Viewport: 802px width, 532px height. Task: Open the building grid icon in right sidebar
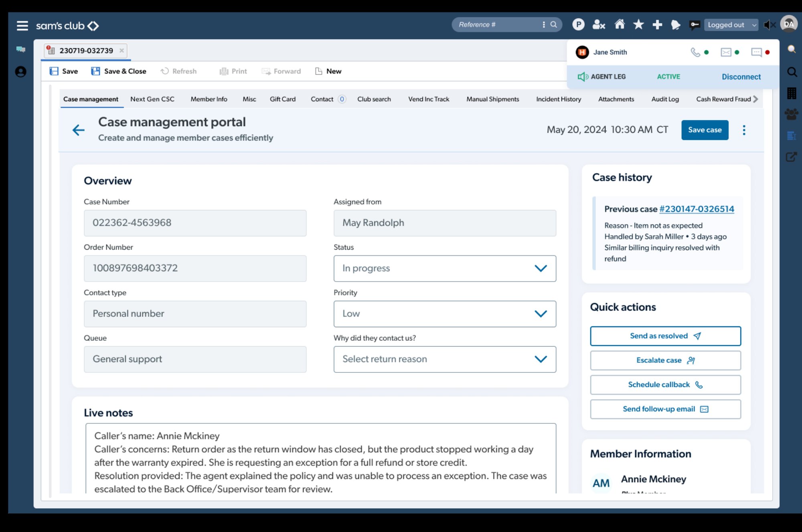tap(792, 93)
